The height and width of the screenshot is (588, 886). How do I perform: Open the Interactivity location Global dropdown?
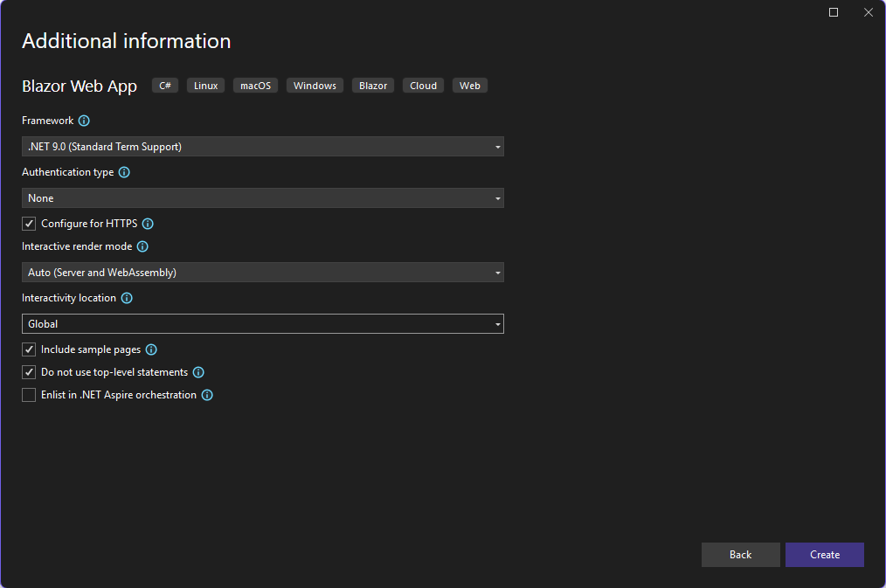[263, 323]
